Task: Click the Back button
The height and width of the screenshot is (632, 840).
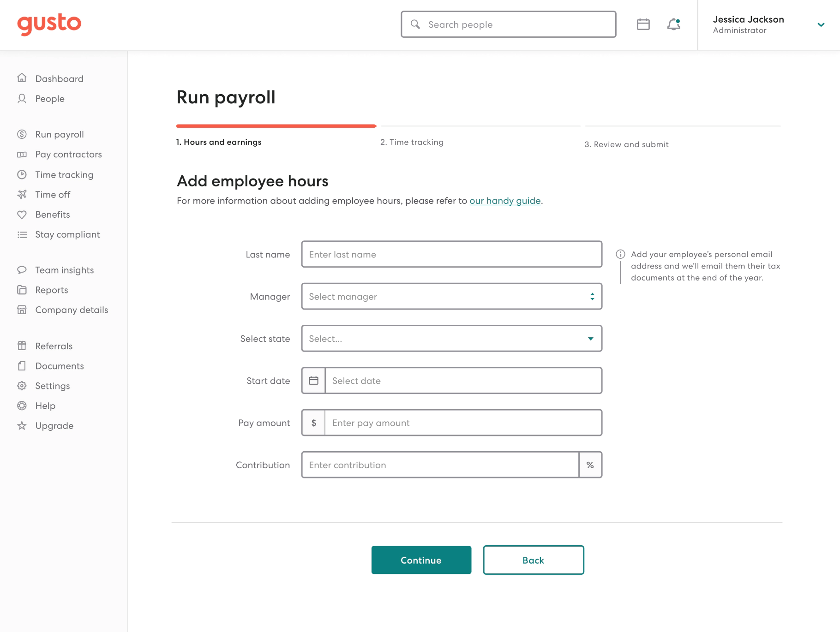Action: coord(533,560)
